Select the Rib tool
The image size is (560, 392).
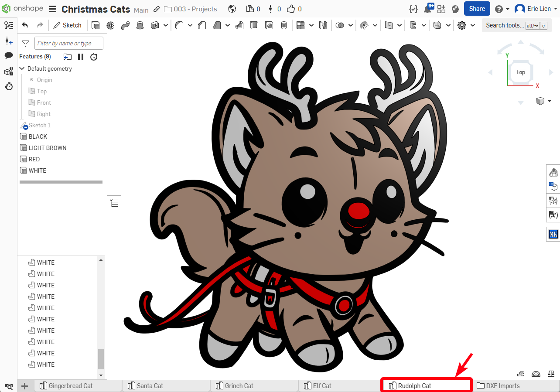coord(239,25)
